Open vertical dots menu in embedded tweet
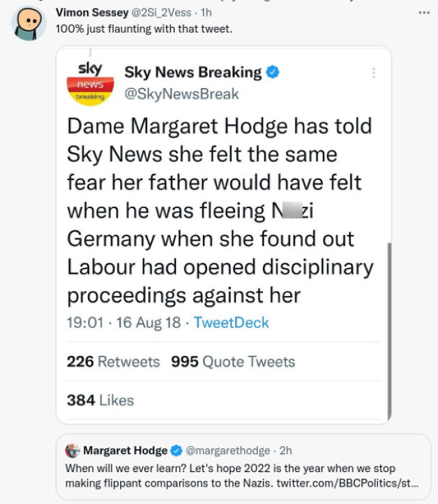Image resolution: width=438 pixels, height=504 pixels. point(374,73)
